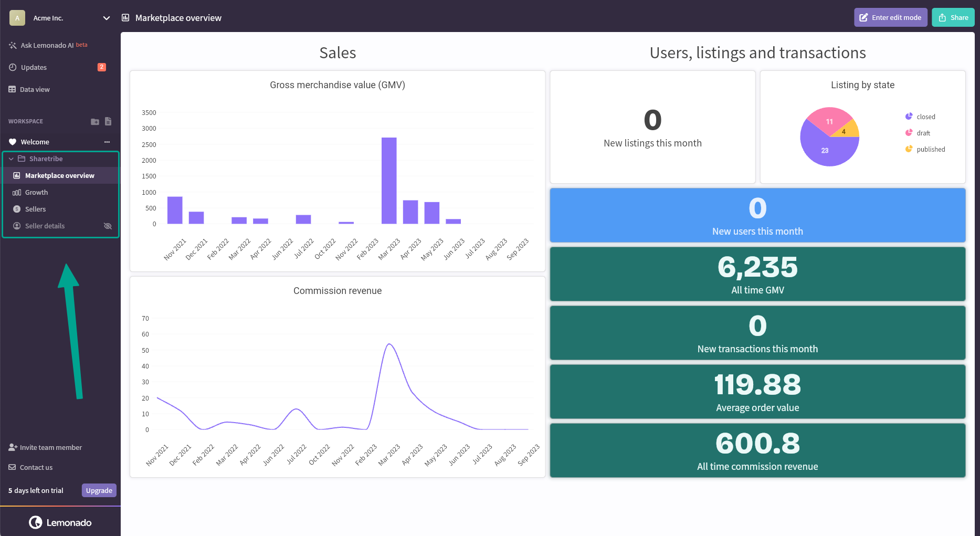Click the New users this month card

(x=757, y=215)
